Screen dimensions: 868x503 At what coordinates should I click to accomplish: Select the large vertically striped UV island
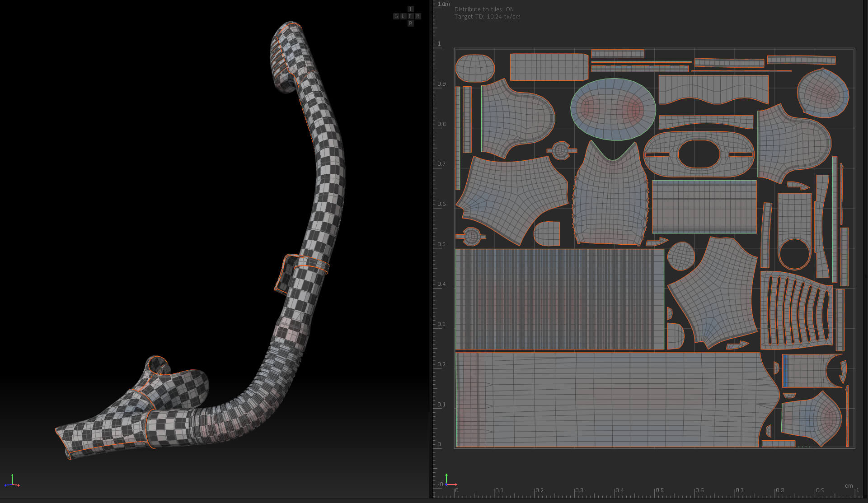click(x=560, y=299)
